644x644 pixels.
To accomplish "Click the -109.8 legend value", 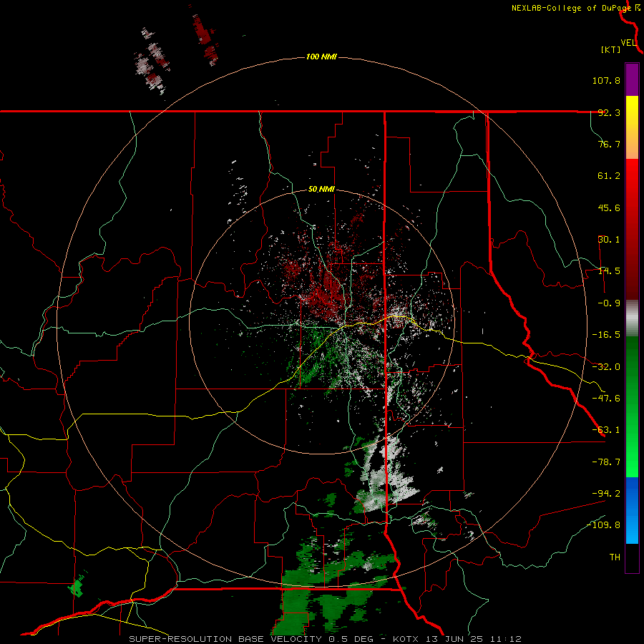I will [603, 525].
